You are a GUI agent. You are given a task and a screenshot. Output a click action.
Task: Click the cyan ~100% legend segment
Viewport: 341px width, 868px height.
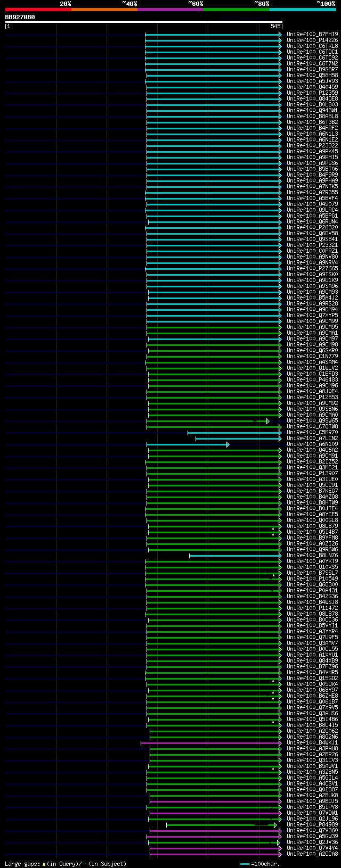pos(303,10)
